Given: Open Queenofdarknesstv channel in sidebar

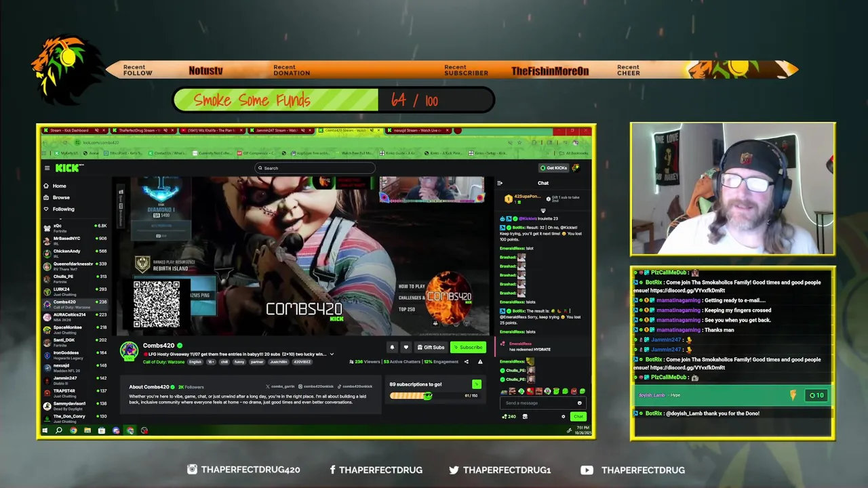Looking at the screenshot, I should pyautogui.click(x=75, y=266).
